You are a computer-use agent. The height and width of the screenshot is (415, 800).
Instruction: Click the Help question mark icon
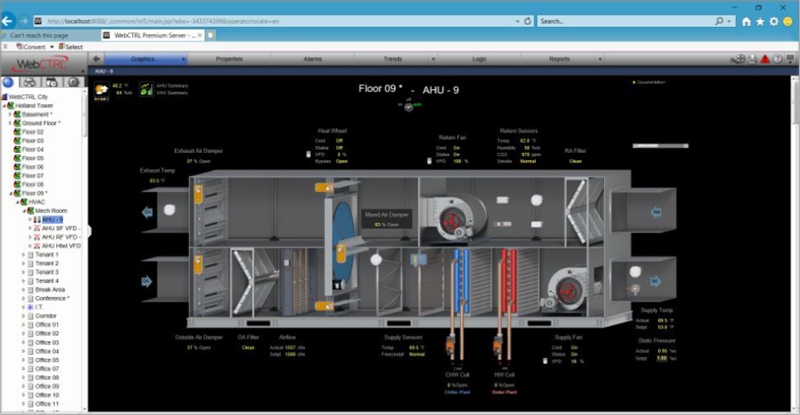coord(777,60)
